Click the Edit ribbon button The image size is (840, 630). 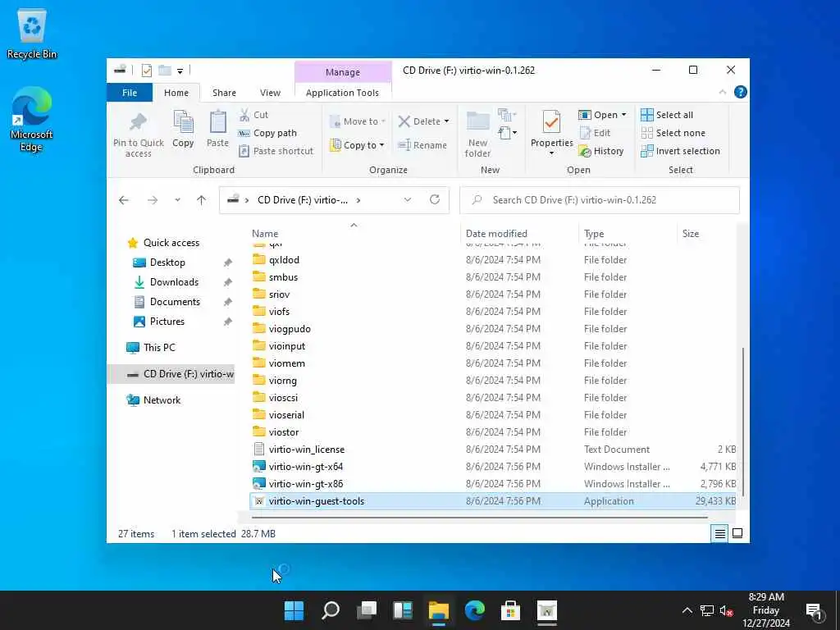point(595,133)
